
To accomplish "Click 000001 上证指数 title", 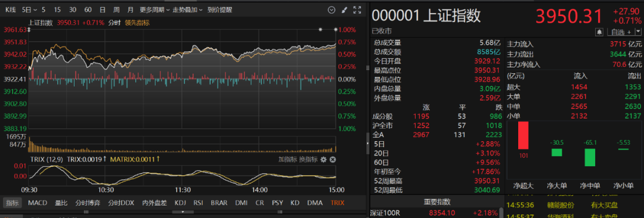I will [426, 16].
